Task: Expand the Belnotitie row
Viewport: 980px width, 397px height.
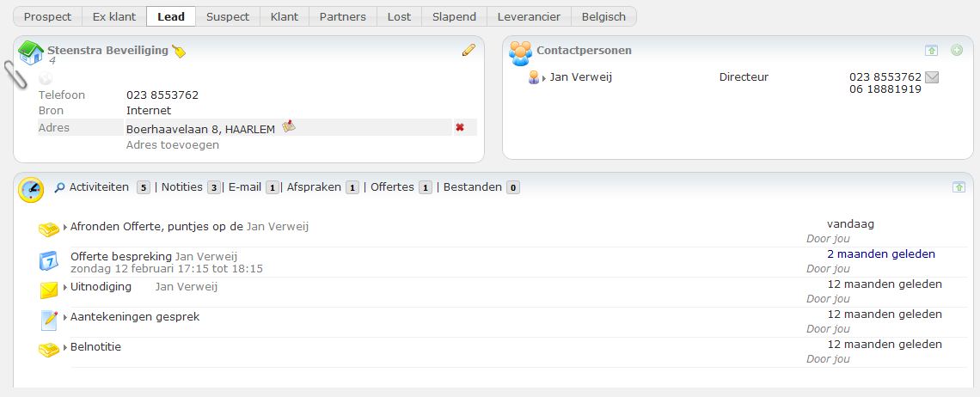Action: [x=65, y=348]
